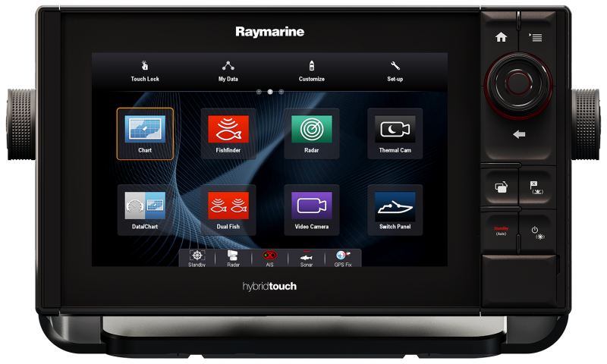The width and height of the screenshot is (607, 364).
Task: Go to the third home page dot
Action: (x=281, y=92)
